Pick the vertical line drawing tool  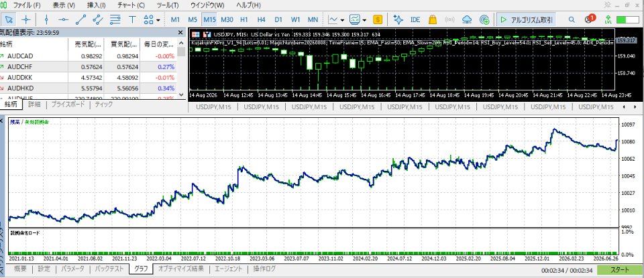point(46,19)
